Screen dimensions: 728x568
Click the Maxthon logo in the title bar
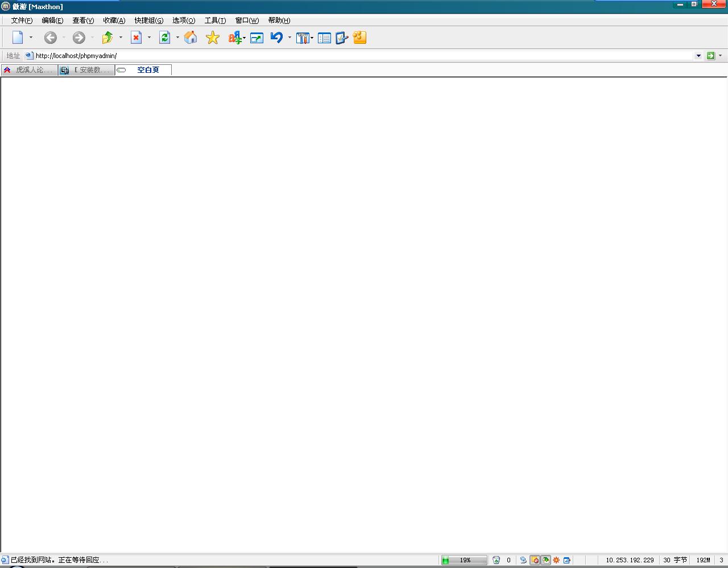click(6, 6)
